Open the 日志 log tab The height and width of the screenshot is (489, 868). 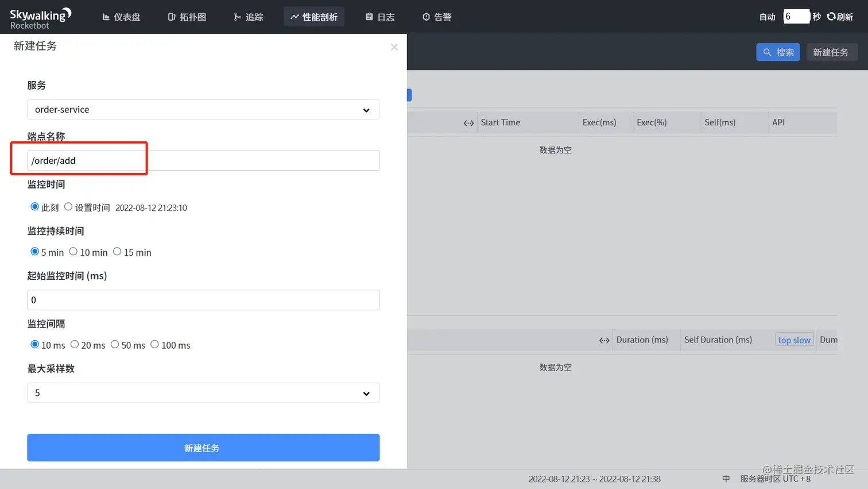(x=380, y=17)
